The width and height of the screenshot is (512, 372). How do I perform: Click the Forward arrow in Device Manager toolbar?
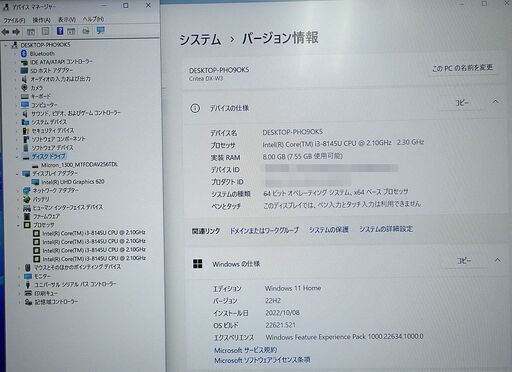(16, 32)
